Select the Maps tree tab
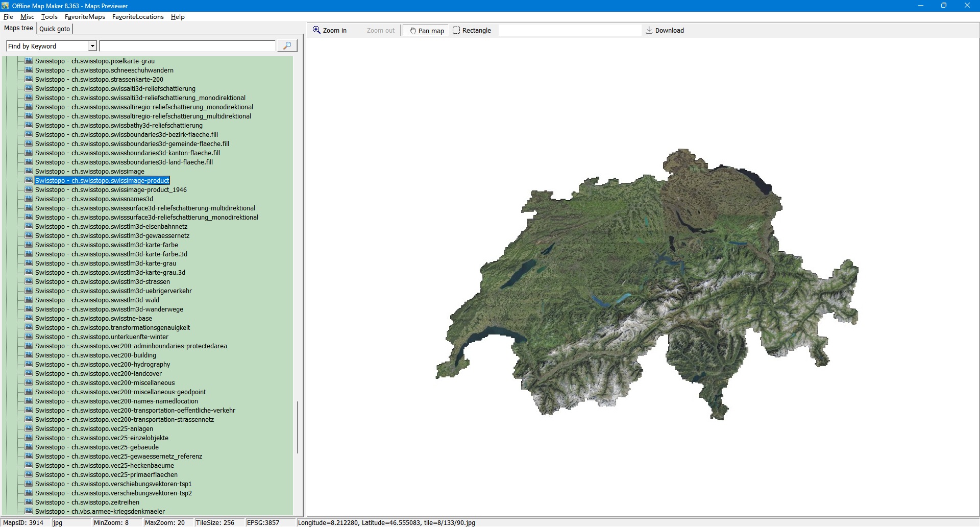This screenshot has width=980, height=527. pyautogui.click(x=18, y=28)
